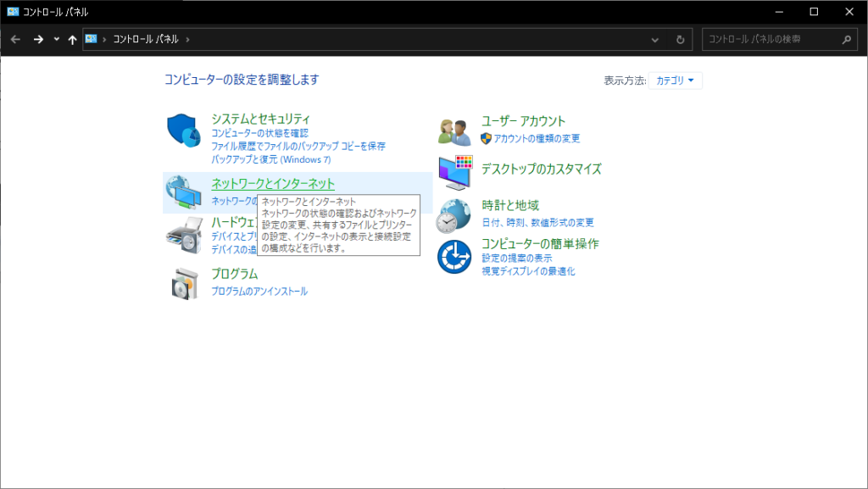Image resolution: width=868 pixels, height=489 pixels.
Task: Click the Network and Internet globe icon
Action: (183, 192)
